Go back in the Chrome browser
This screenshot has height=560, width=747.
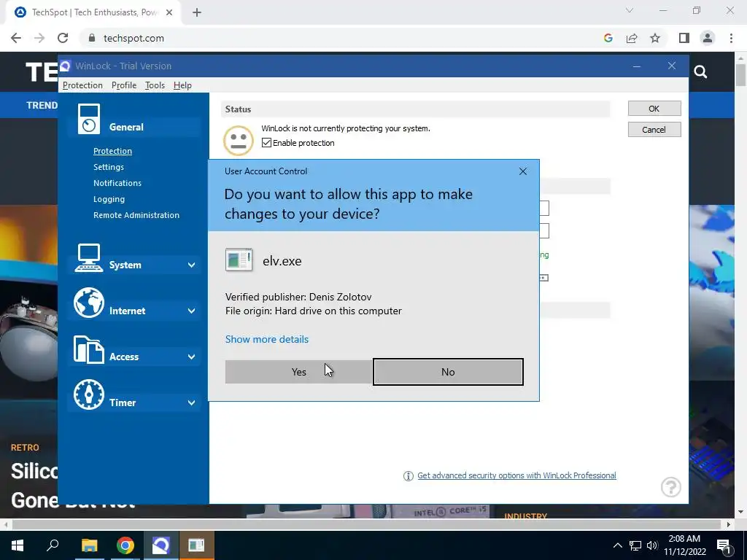coord(16,38)
